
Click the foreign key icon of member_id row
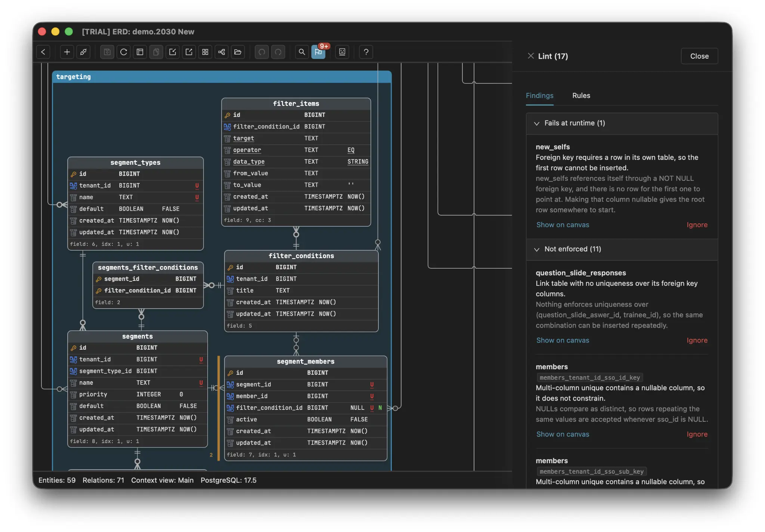click(230, 396)
